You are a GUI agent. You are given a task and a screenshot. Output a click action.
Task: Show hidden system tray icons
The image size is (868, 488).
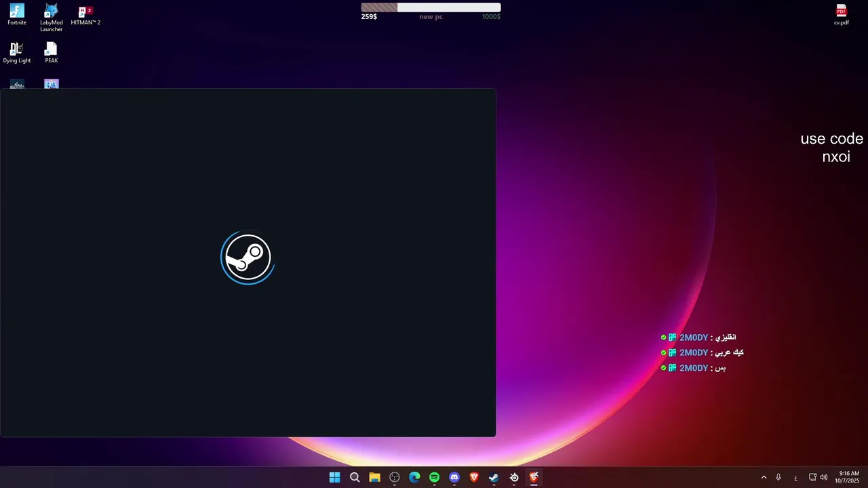(x=764, y=477)
